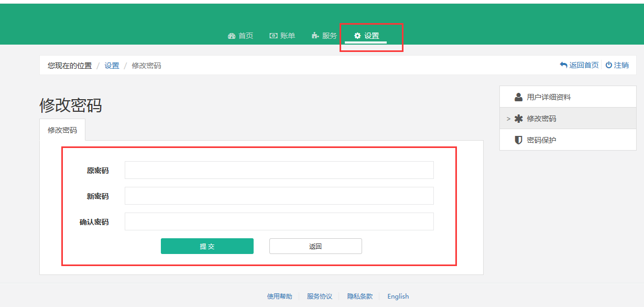Image resolution: width=644 pixels, height=307 pixels.
Task: Open the 首页 navigation menu item
Action: pyautogui.click(x=241, y=36)
